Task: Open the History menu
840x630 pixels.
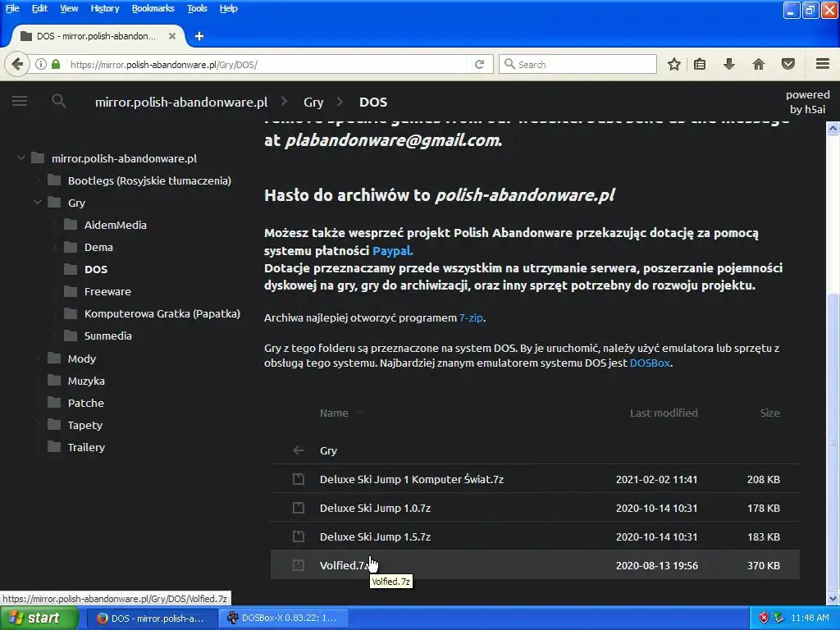Action: 104,8
